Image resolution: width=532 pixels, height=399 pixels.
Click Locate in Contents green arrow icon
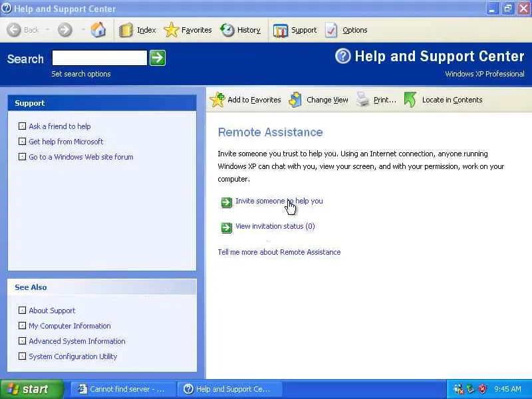pos(410,100)
